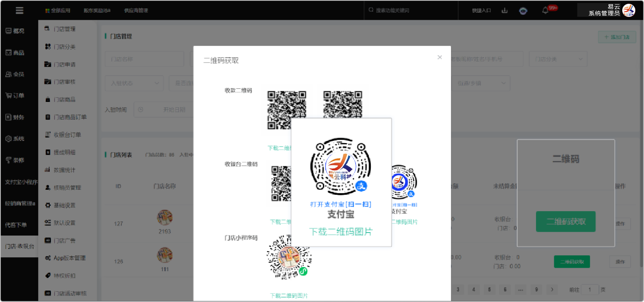Go to page 9 in pagination
Viewport: 644px width, 302px height.
[536, 289]
